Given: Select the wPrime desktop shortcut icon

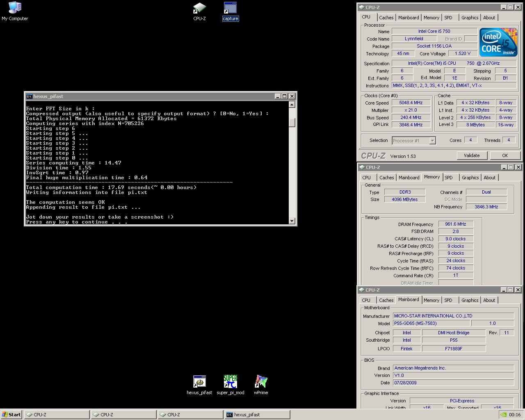Looking at the screenshot, I should click(x=261, y=385).
